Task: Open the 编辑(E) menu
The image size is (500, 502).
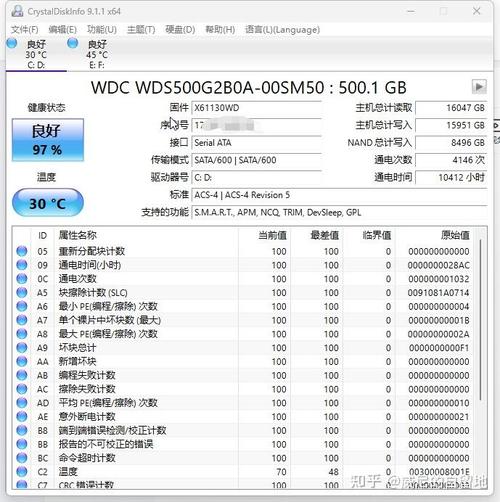Action: pyautogui.click(x=62, y=30)
